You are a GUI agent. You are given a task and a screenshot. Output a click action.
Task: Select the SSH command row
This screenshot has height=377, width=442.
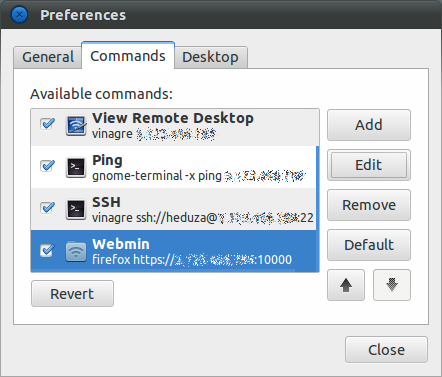pyautogui.click(x=173, y=209)
